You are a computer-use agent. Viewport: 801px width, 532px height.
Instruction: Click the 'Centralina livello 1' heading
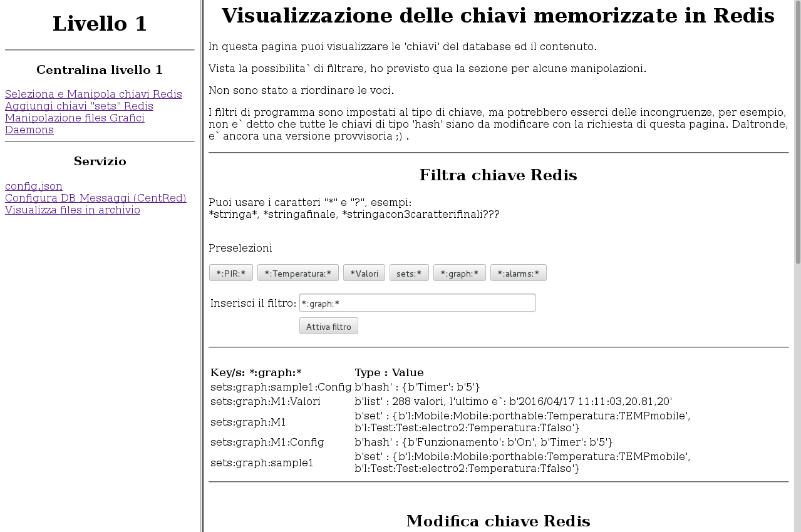tap(100, 70)
